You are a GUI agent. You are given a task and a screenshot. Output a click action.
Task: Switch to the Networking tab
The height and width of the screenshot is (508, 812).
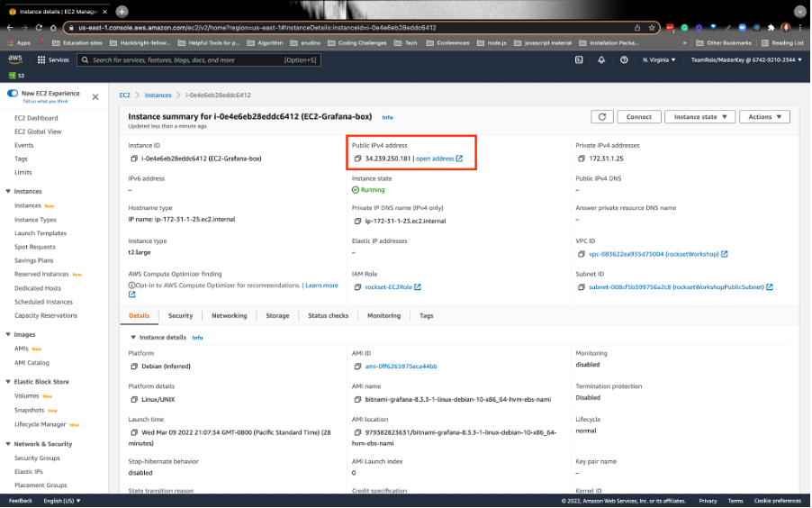tap(229, 315)
